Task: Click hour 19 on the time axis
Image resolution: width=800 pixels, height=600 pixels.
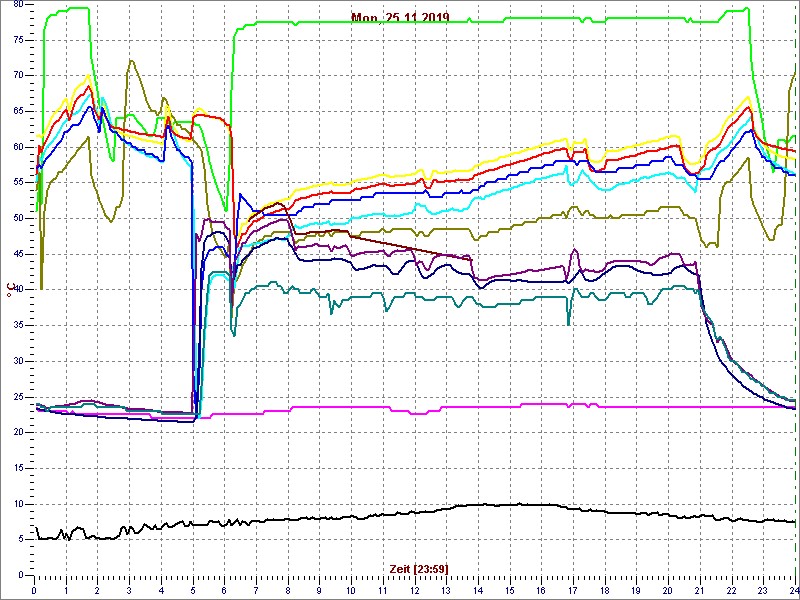Action: [x=637, y=591]
